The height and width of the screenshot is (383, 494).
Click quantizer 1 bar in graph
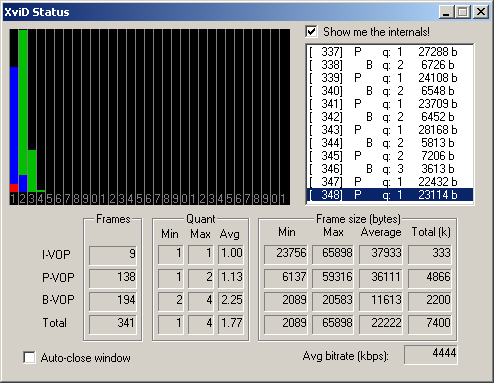(14, 129)
